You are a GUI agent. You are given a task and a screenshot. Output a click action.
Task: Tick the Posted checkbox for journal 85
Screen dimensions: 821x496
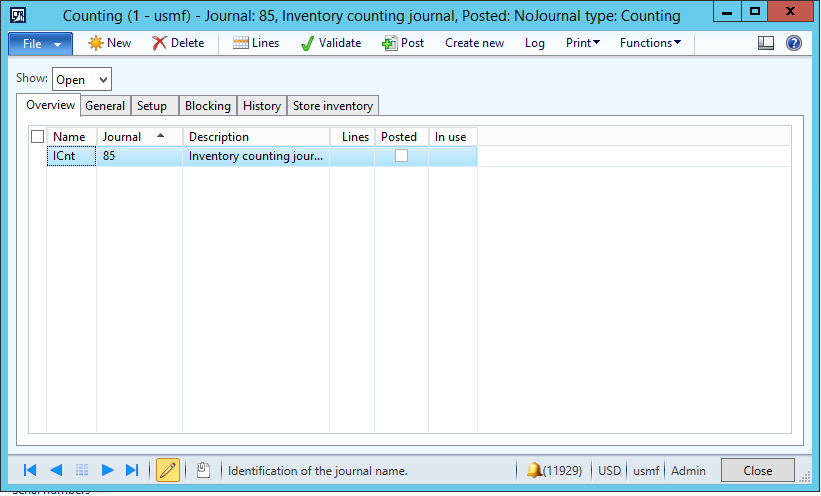[401, 156]
